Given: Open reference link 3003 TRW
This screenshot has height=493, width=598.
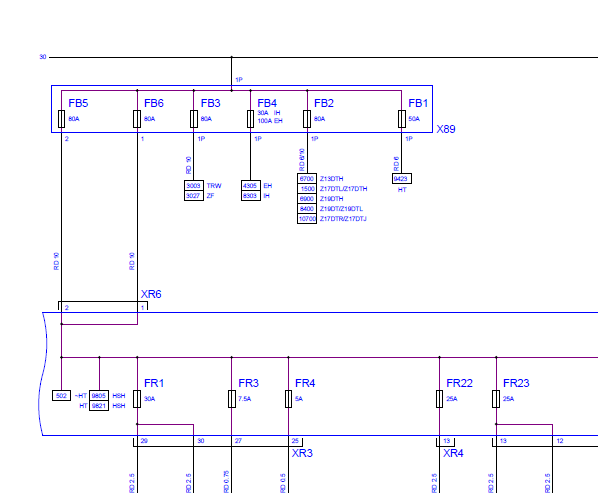Looking at the screenshot, I should (x=194, y=186).
